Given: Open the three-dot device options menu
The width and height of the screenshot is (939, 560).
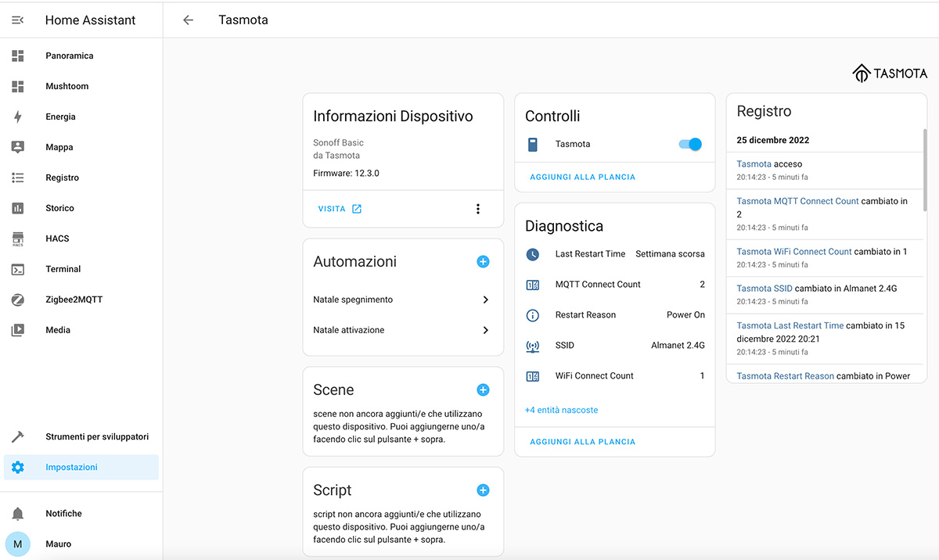Looking at the screenshot, I should click(x=478, y=209).
